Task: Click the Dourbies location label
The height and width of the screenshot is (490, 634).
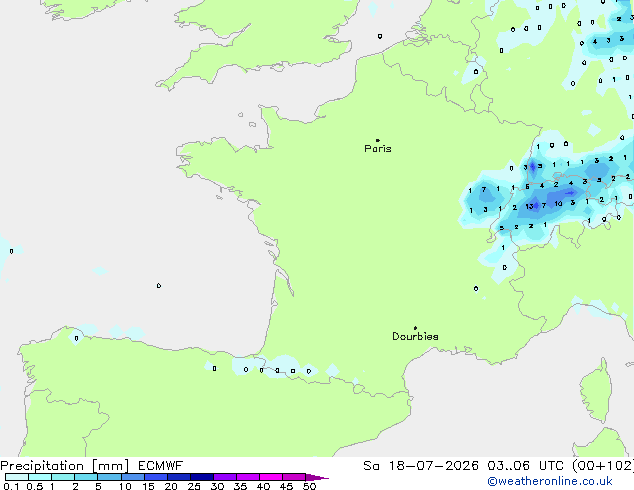Action: [415, 336]
